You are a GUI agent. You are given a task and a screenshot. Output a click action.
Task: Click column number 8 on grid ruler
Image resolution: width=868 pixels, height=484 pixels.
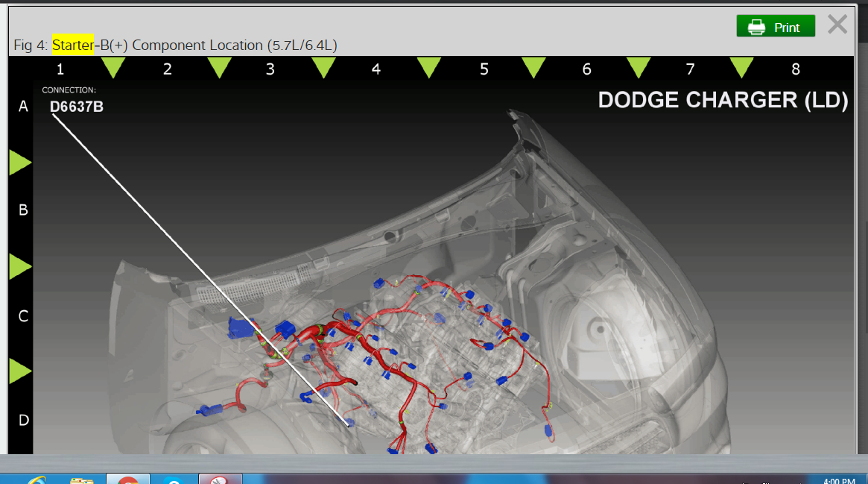[796, 69]
